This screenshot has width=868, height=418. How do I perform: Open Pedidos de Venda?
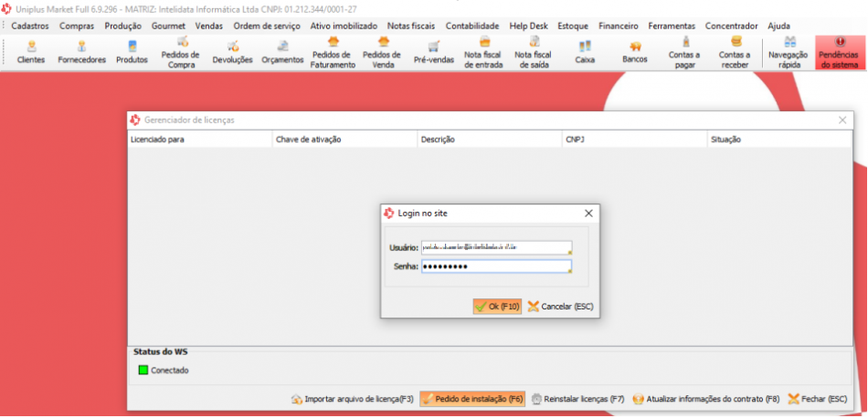click(382, 53)
